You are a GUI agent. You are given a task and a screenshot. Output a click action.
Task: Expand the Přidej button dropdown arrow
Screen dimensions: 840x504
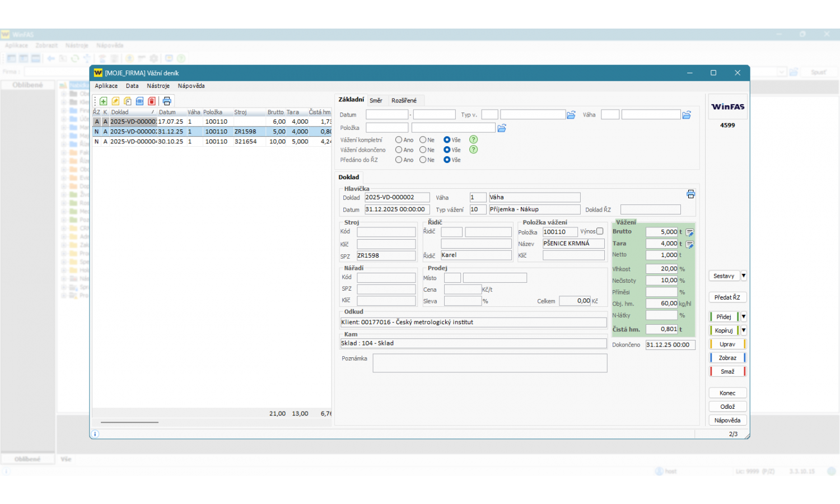click(x=744, y=317)
